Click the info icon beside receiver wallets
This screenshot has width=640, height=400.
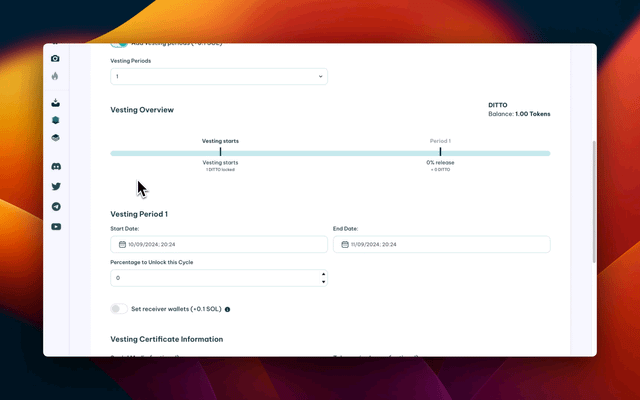[228, 309]
